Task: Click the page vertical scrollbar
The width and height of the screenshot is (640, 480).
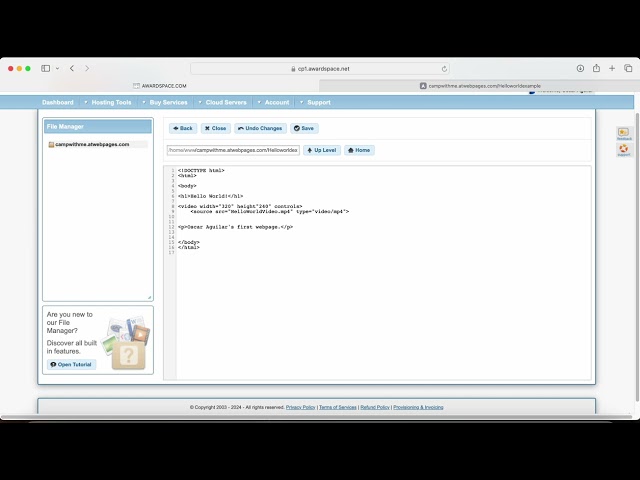Action: 638,257
